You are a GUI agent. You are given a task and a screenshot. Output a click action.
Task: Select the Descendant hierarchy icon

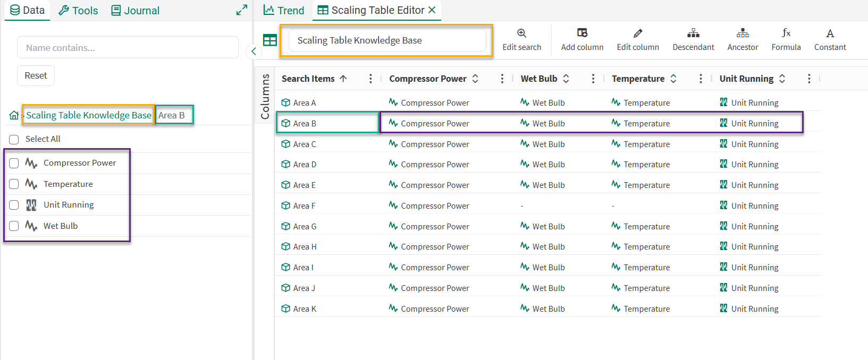(693, 33)
